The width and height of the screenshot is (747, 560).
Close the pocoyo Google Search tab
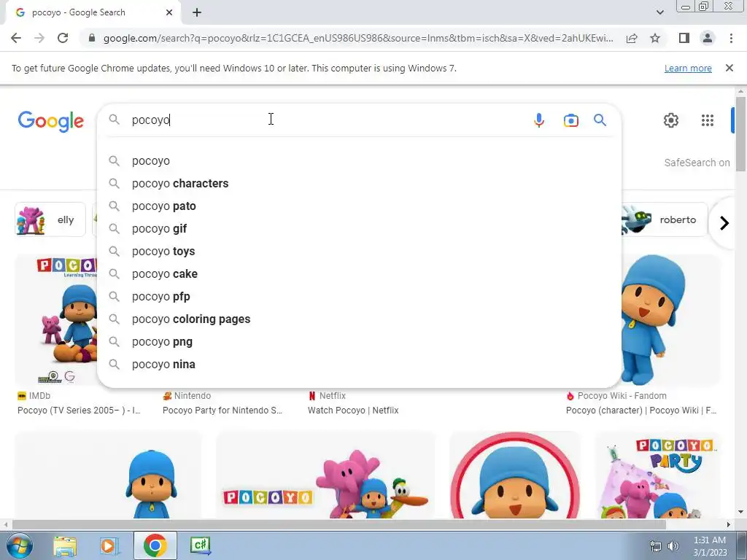[x=169, y=12]
